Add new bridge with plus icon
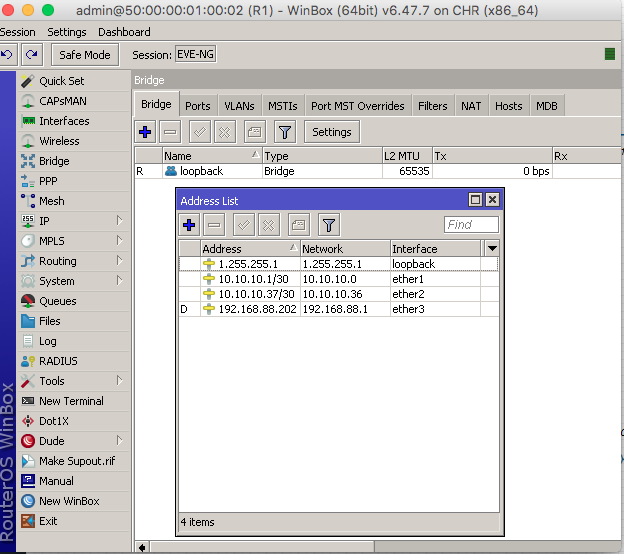 pos(145,132)
